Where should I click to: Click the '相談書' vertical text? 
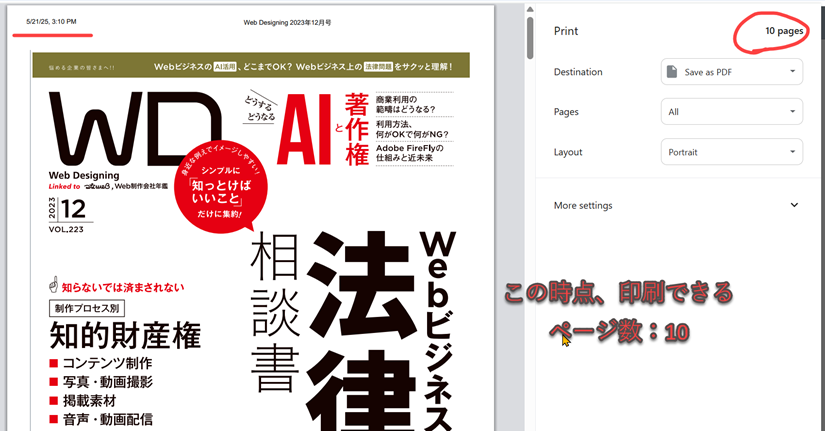(x=275, y=312)
